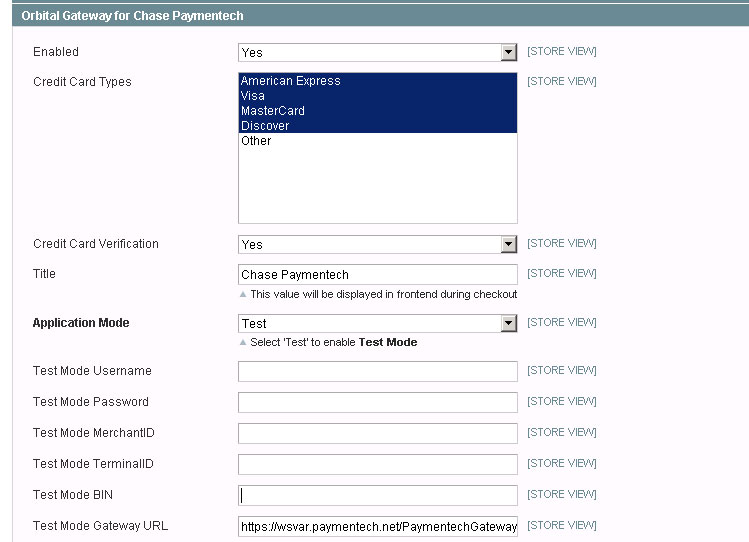Click the Title input field

pyautogui.click(x=377, y=275)
